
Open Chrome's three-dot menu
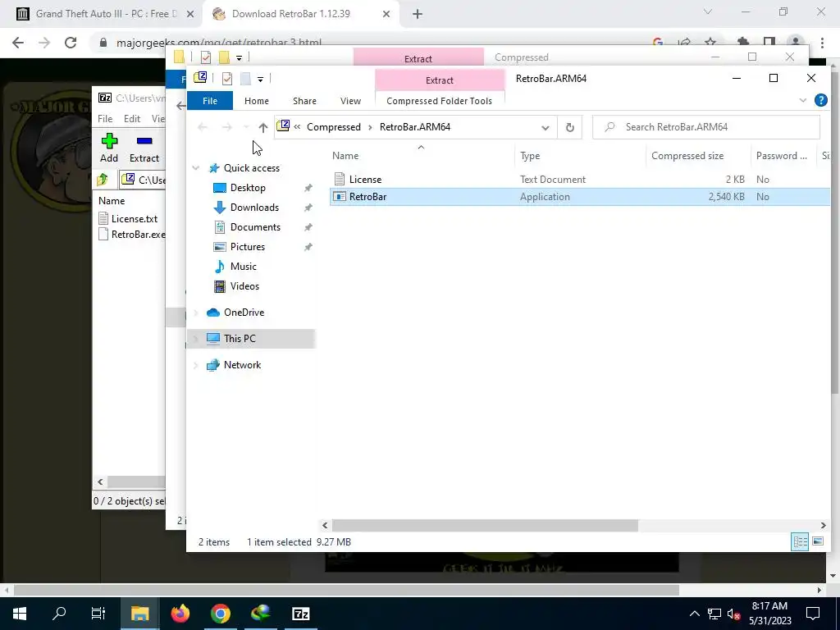click(x=822, y=43)
